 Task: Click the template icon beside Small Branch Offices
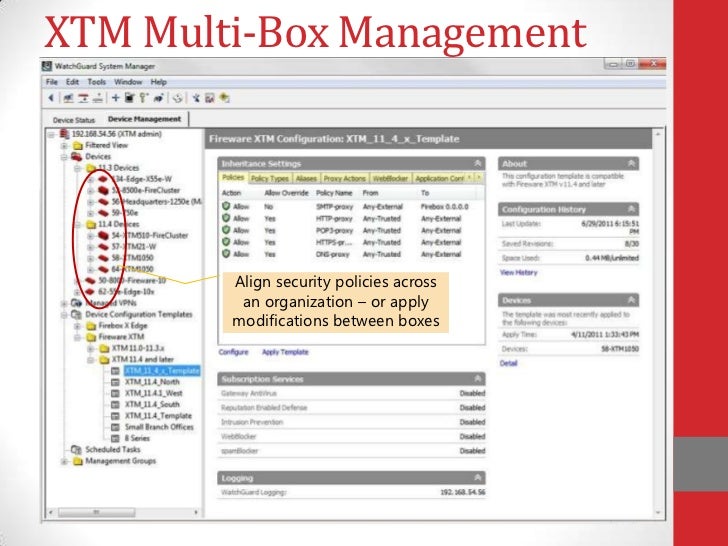(x=116, y=427)
